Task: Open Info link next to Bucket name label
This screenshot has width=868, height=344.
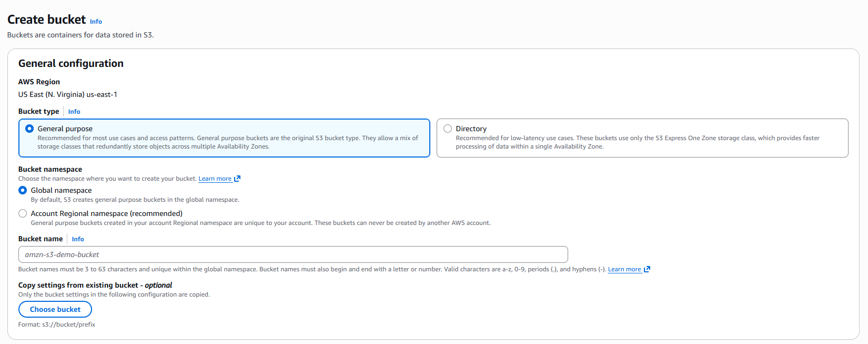Action: [x=78, y=239]
